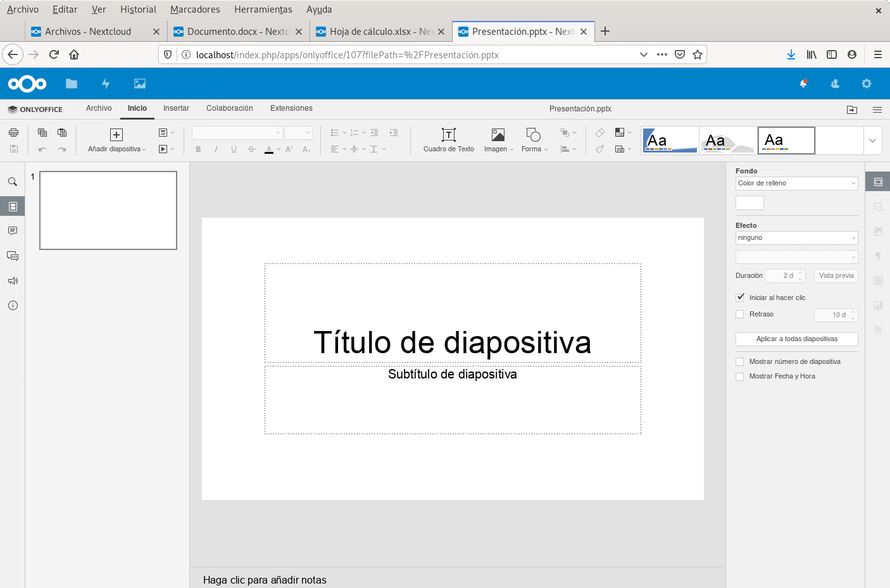Select slide 1 thumbnail
Viewport: 890px width, 588px height.
pos(108,211)
